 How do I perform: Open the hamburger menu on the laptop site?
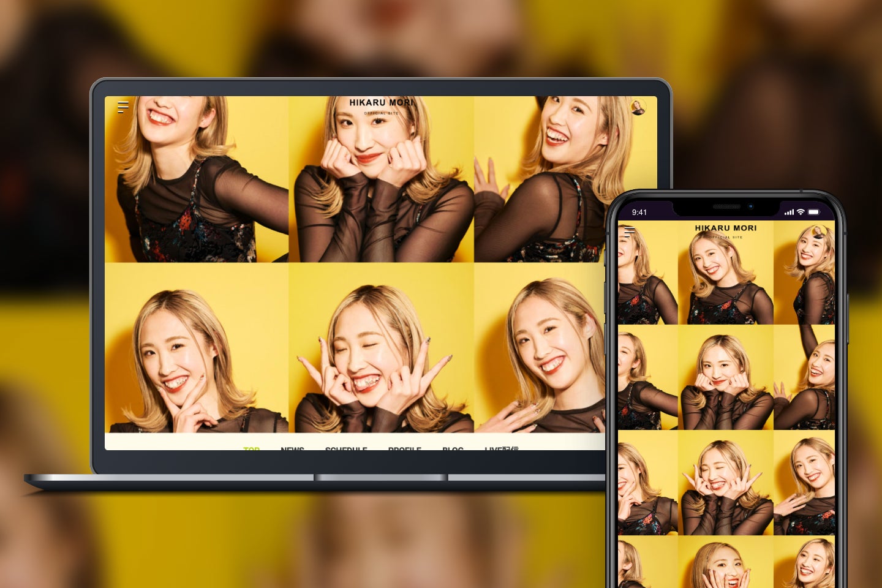[x=123, y=107]
